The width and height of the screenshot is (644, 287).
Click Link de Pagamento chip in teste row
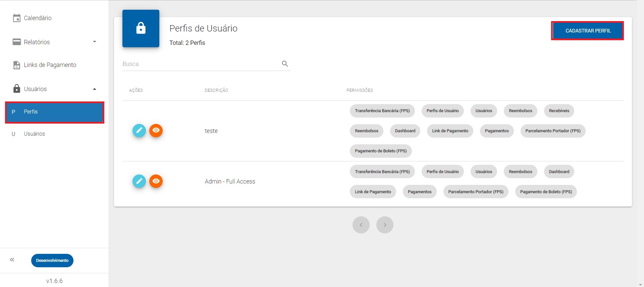click(450, 131)
